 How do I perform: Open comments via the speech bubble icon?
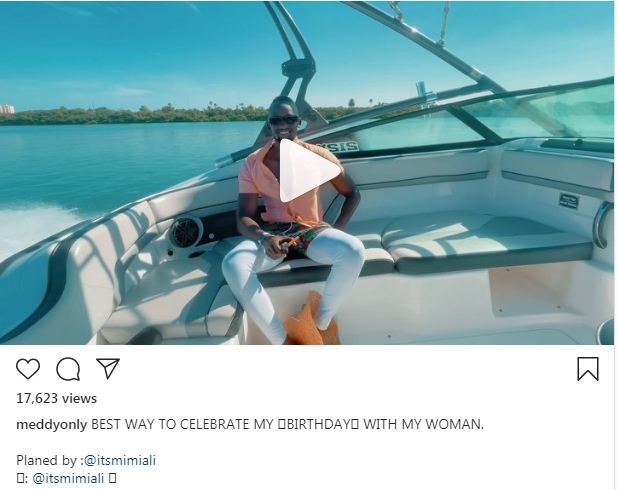[68, 369]
